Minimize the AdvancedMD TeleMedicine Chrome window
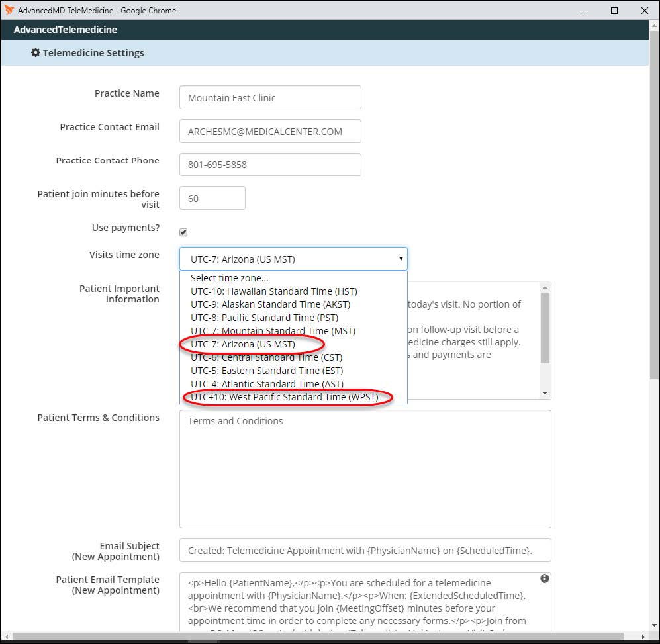This screenshot has height=644, width=660. point(584,11)
